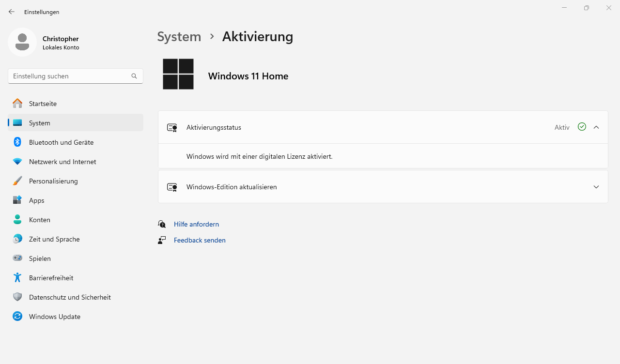
Task: Click the Apps icon in sidebar
Action: [17, 200]
